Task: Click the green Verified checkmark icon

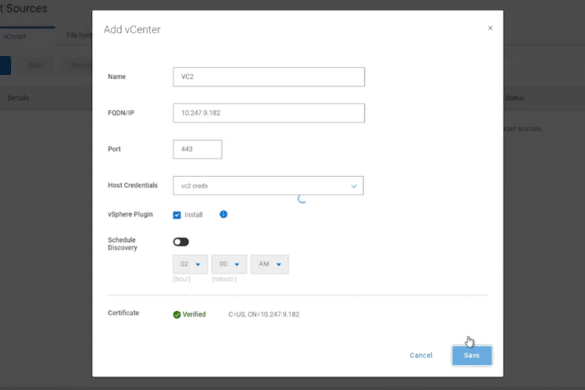Action: [177, 315]
